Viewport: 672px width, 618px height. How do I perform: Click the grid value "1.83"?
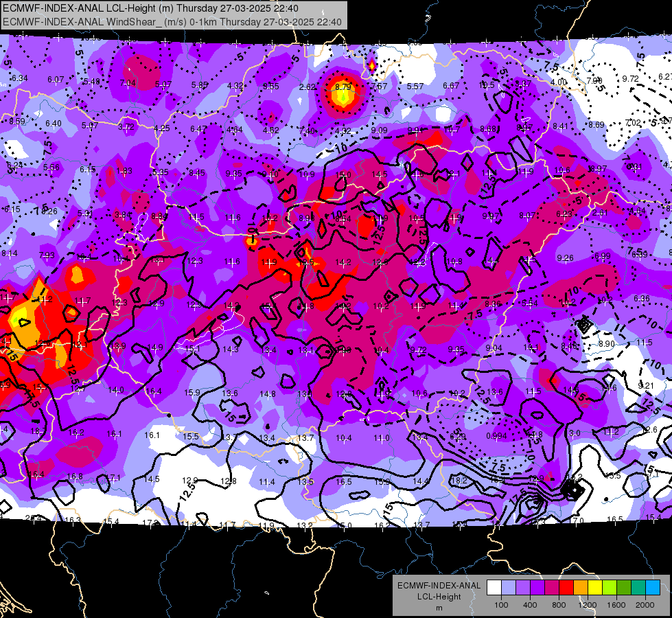(124, 171)
